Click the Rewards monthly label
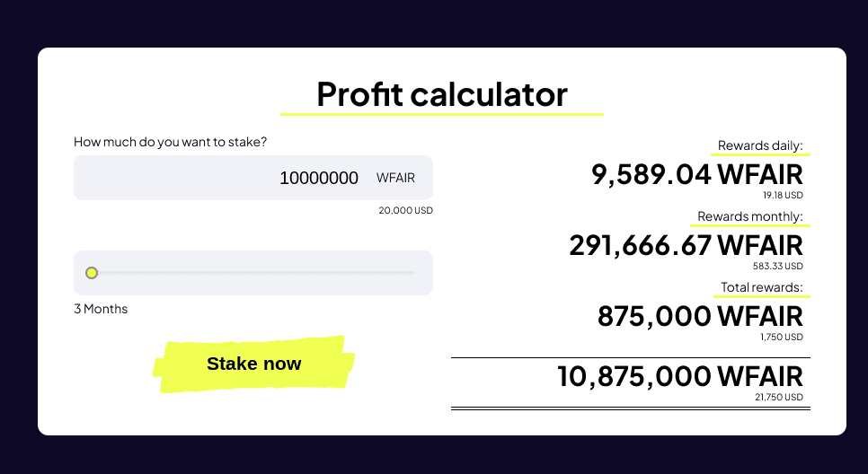868x474 pixels. [749, 216]
